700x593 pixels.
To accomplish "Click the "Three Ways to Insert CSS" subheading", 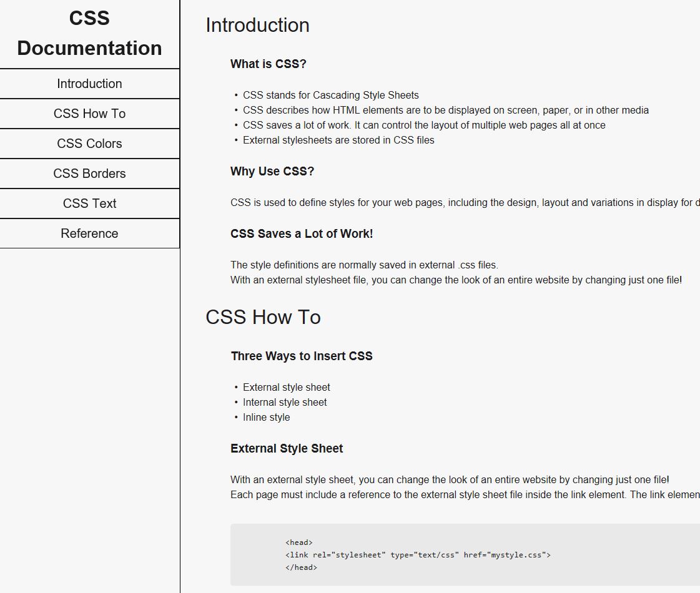I will [302, 356].
